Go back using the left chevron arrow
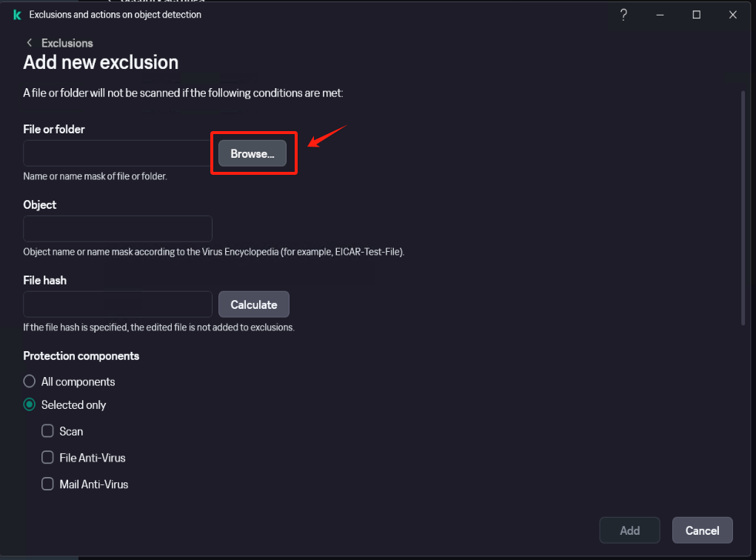This screenshot has width=756, height=560. (30, 43)
